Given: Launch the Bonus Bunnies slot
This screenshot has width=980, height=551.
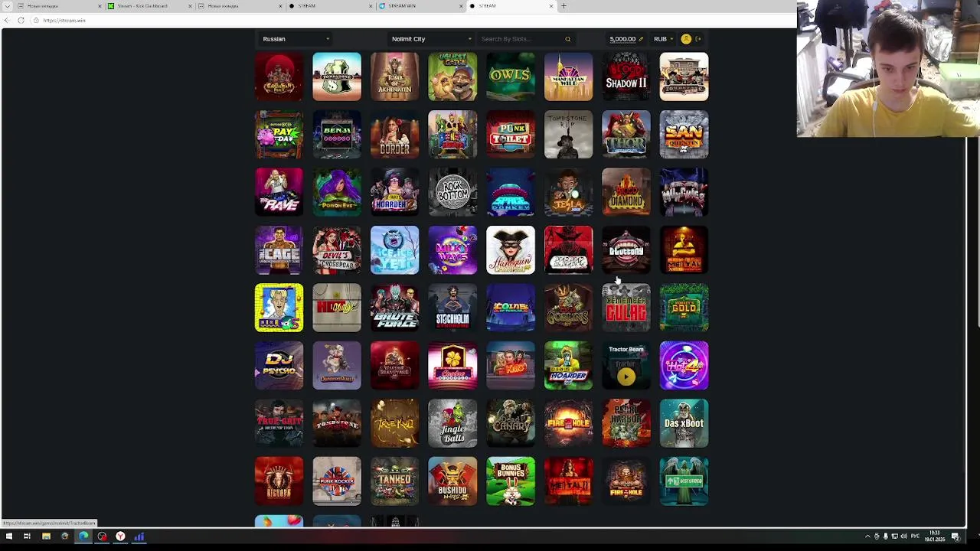Looking at the screenshot, I should point(511,481).
